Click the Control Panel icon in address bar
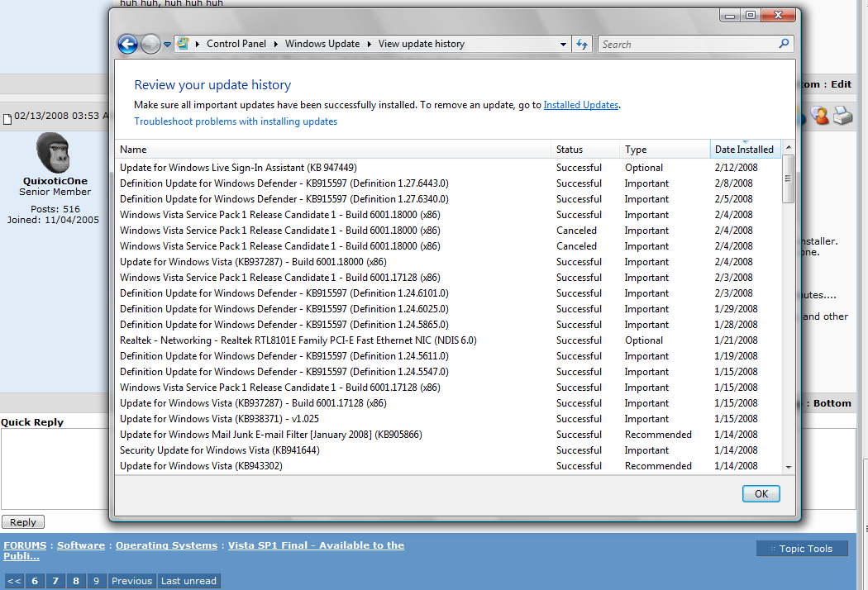The width and height of the screenshot is (868, 590). (183, 44)
